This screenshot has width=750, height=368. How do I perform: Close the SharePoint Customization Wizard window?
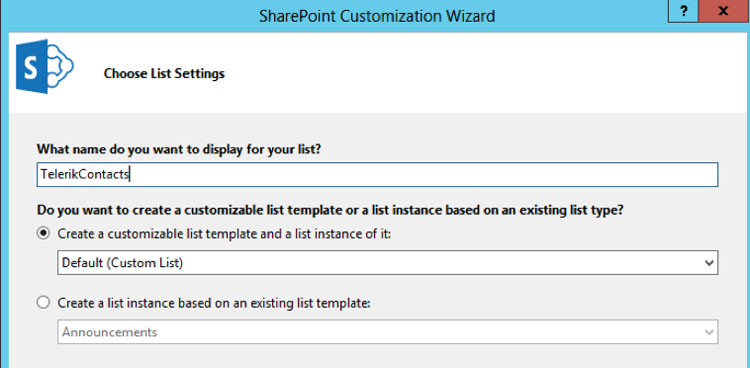click(x=723, y=11)
